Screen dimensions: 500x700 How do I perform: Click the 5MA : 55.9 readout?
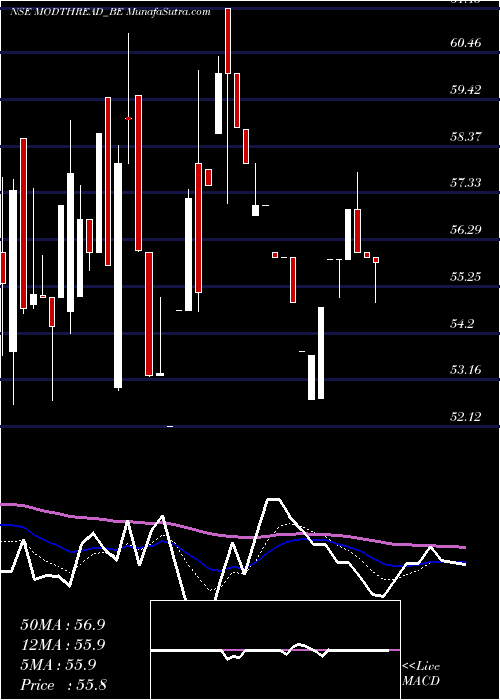click(58, 665)
